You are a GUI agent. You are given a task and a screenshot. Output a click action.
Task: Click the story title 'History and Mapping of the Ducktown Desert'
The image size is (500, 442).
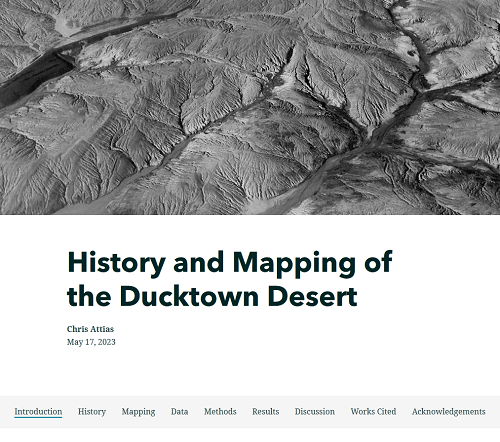tap(230, 279)
